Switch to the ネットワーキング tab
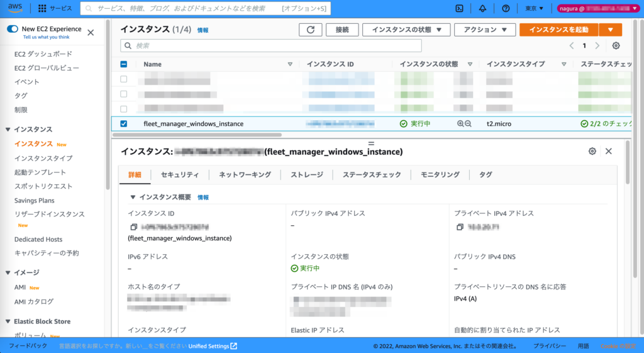644x353 pixels. 245,175
